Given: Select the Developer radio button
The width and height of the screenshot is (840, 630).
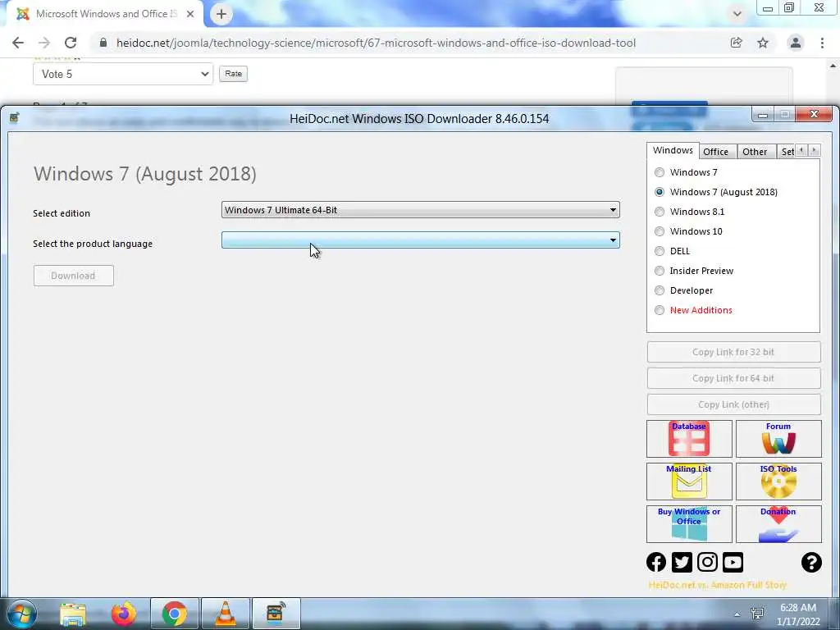Looking at the screenshot, I should tap(660, 290).
